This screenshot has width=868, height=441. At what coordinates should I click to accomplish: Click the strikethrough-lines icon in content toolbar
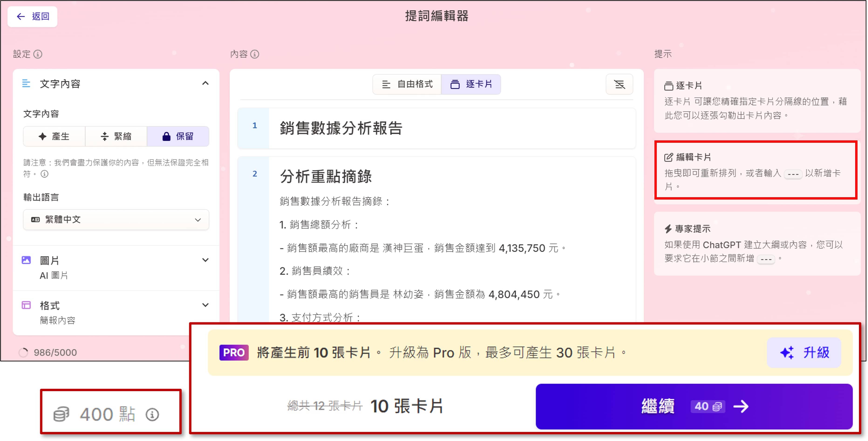pos(619,84)
